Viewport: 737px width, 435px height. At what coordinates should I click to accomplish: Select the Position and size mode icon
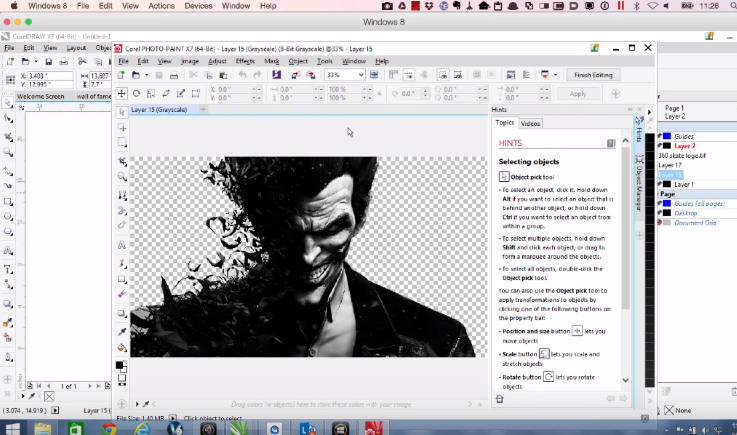tap(121, 93)
